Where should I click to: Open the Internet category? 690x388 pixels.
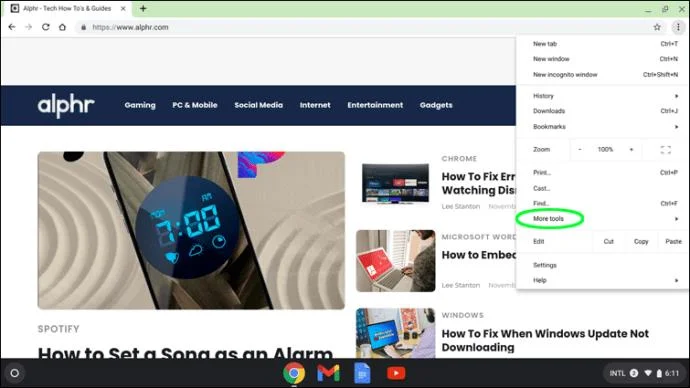point(315,105)
